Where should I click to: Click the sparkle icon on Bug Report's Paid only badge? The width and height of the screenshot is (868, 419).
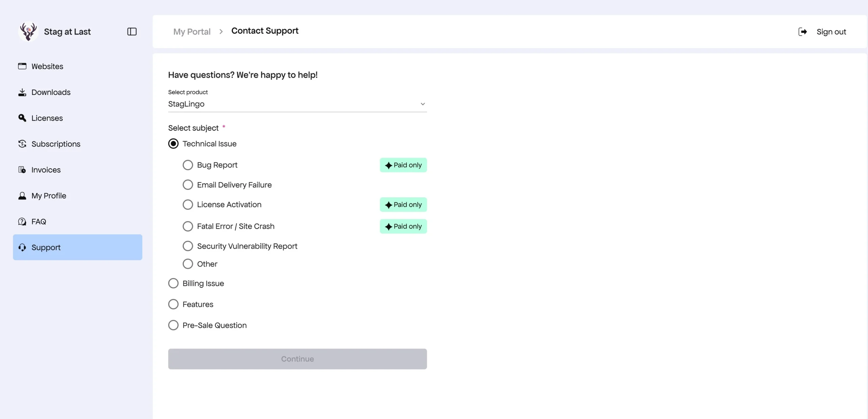[389, 165]
